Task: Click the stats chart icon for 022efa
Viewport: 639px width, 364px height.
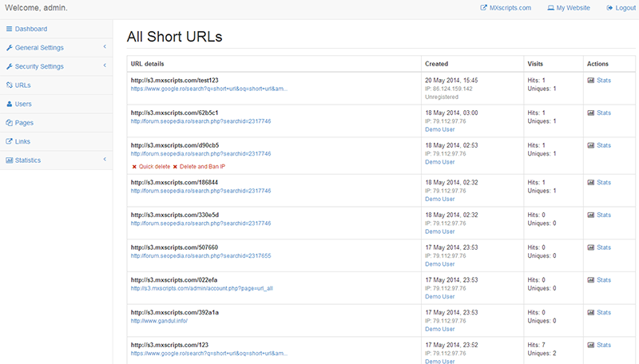Action: pos(590,280)
